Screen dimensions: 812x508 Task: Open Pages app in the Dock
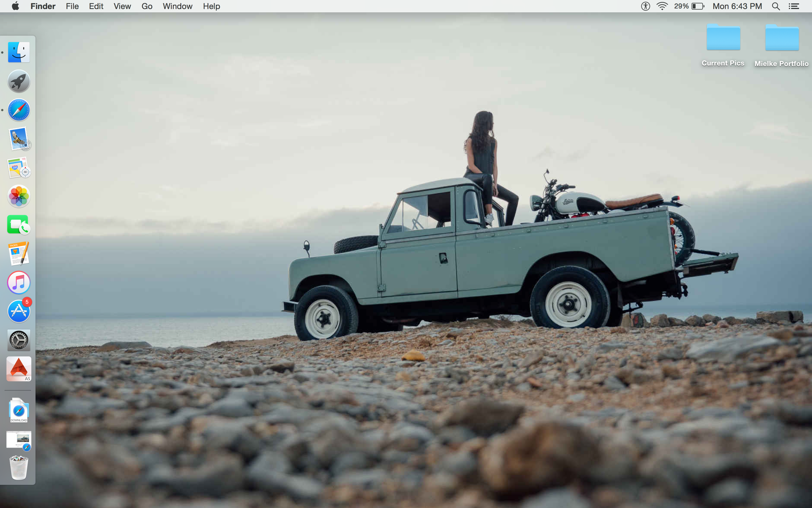[x=19, y=254]
